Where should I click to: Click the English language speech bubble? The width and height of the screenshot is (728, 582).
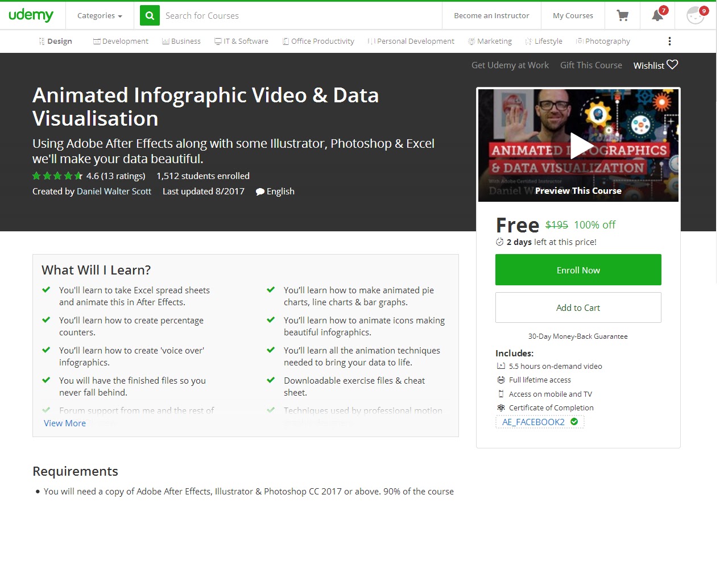260,192
